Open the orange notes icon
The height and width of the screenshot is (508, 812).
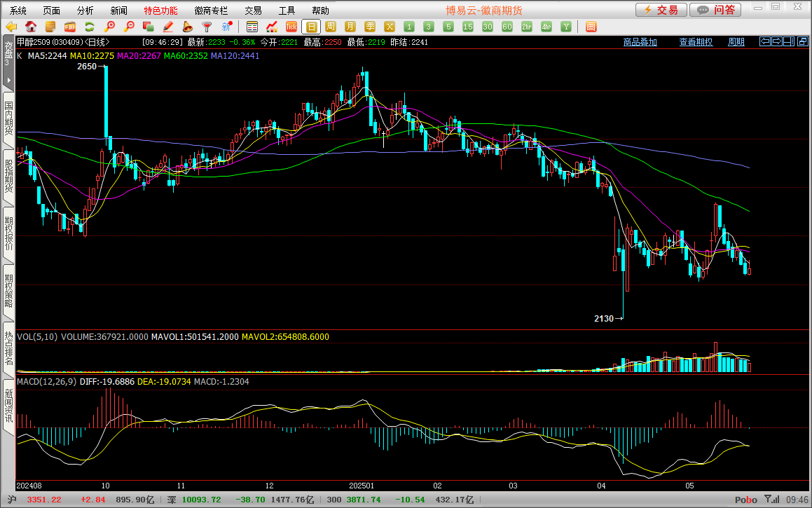click(50, 27)
